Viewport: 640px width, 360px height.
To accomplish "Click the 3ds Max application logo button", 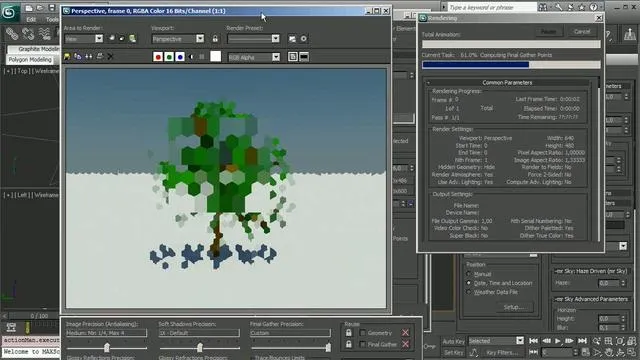I will [x=9, y=13].
